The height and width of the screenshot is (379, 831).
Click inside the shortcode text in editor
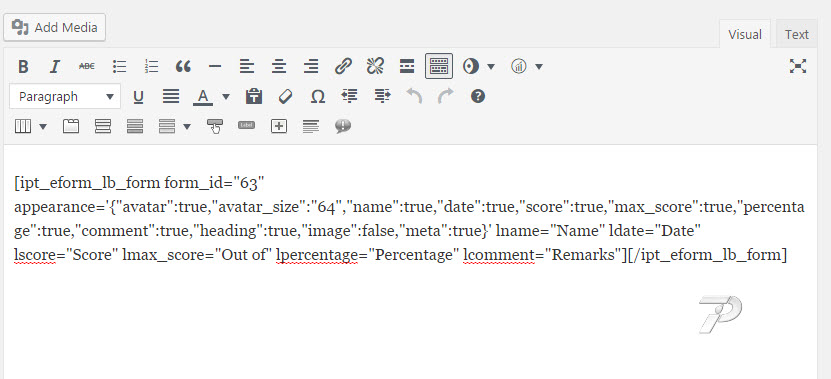click(x=409, y=219)
